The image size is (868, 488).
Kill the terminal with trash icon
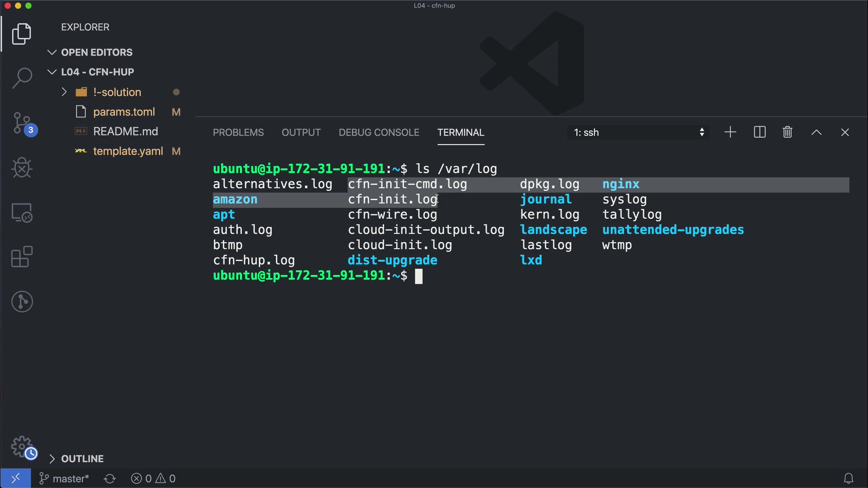pos(787,132)
